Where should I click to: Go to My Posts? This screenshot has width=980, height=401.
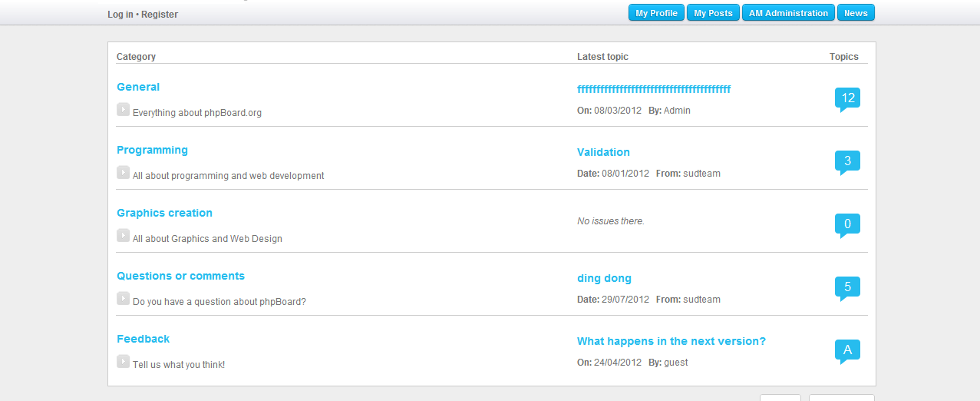pyautogui.click(x=713, y=13)
